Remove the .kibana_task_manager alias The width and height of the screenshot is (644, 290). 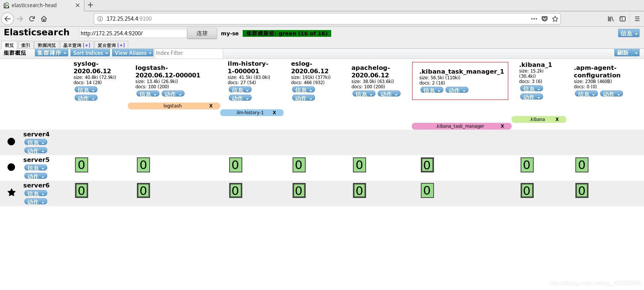pos(502,126)
